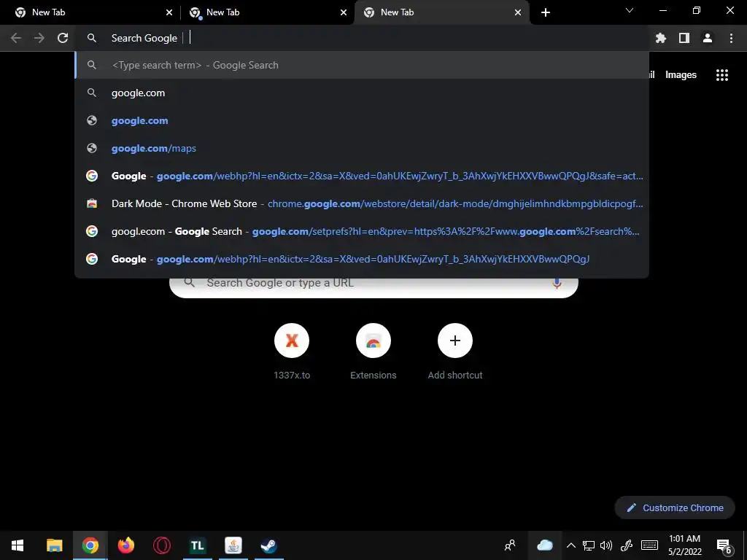Open the People icon in the taskbar
Screen dimensions: 747x560
coord(510,545)
